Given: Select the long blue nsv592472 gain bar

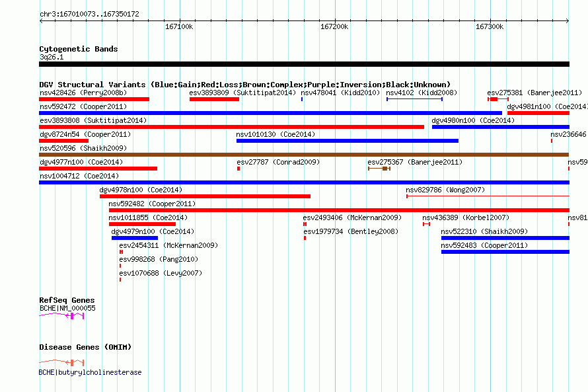Looking at the screenshot, I should (x=270, y=113).
